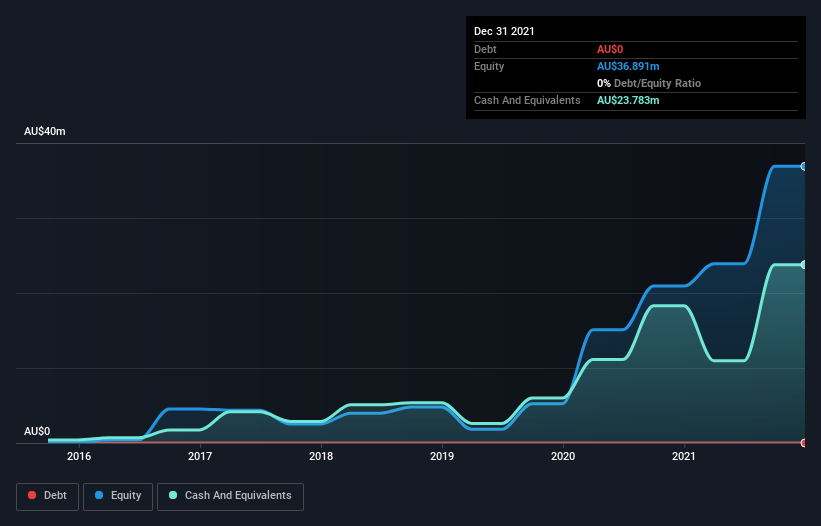Screen dimensions: 821x526
Task: Click the Equity label in the tooltip
Action: click(489, 66)
